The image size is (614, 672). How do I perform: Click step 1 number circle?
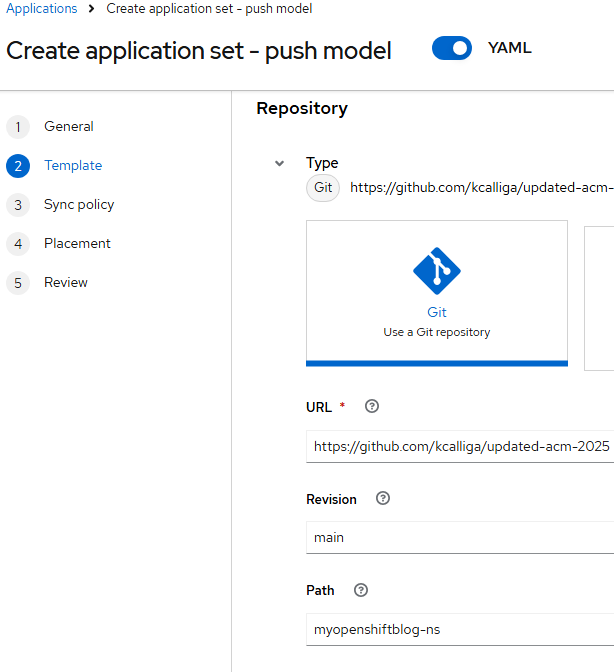tap(18, 127)
